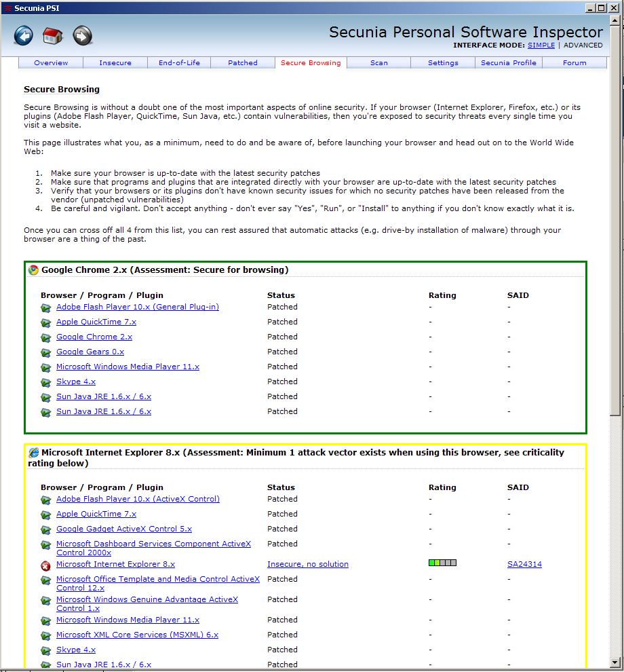Open the Scan tab

[378, 62]
